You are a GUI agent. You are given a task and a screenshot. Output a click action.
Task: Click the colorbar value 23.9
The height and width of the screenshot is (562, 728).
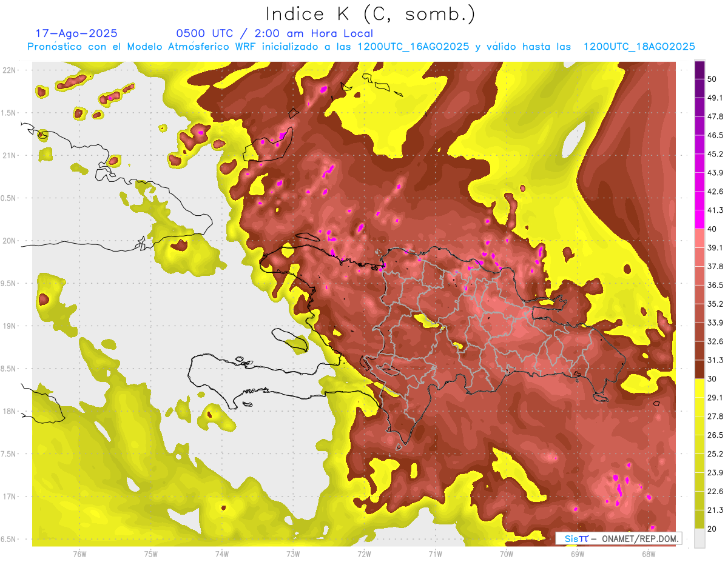(715, 473)
